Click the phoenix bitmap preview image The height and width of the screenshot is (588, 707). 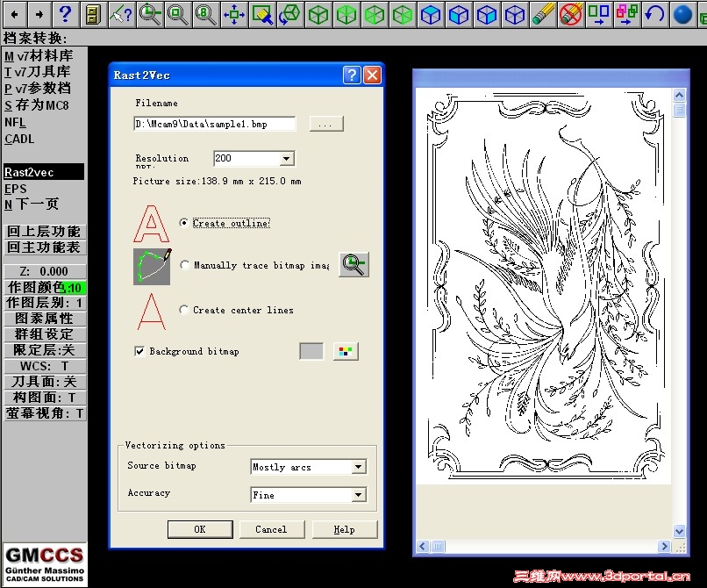pos(543,286)
